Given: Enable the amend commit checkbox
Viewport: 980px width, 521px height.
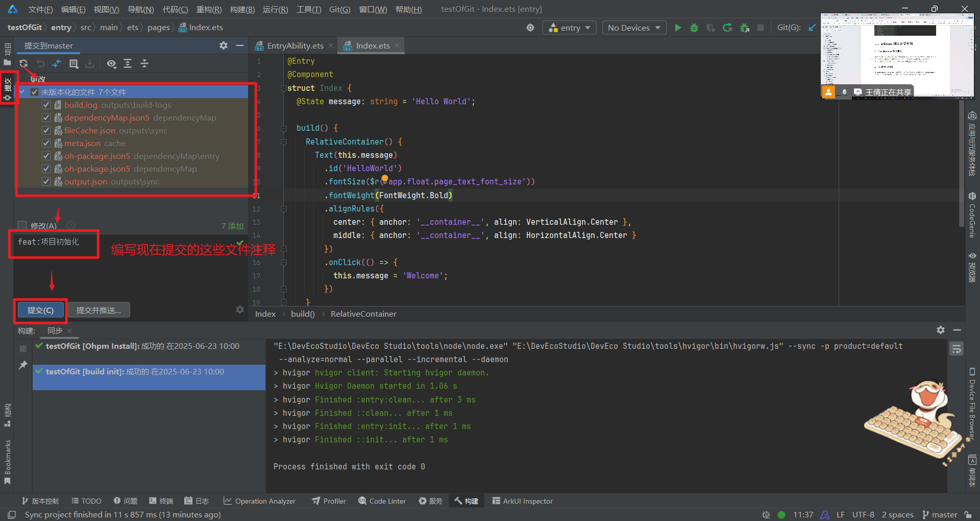Looking at the screenshot, I should point(22,225).
